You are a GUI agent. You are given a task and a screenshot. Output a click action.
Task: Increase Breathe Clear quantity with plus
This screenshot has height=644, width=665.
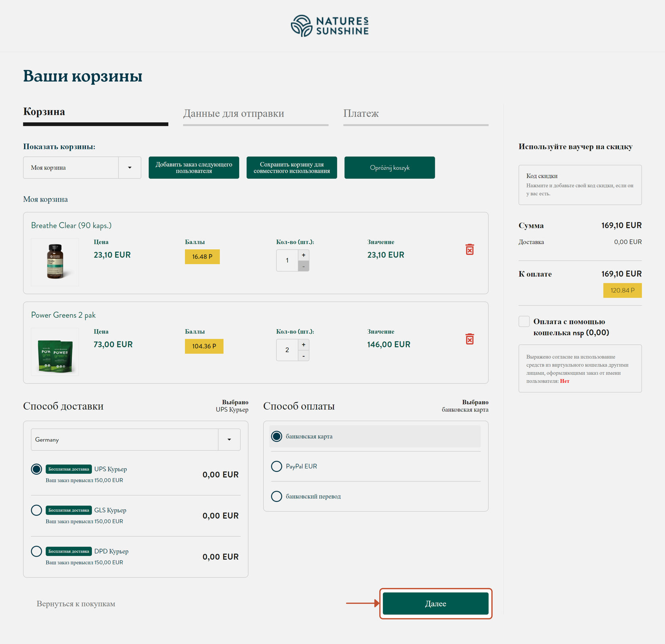coord(304,255)
